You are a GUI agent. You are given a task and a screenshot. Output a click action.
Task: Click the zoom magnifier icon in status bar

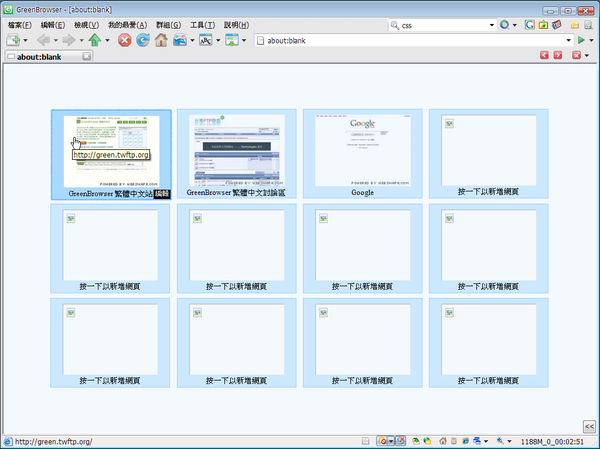(x=500, y=441)
